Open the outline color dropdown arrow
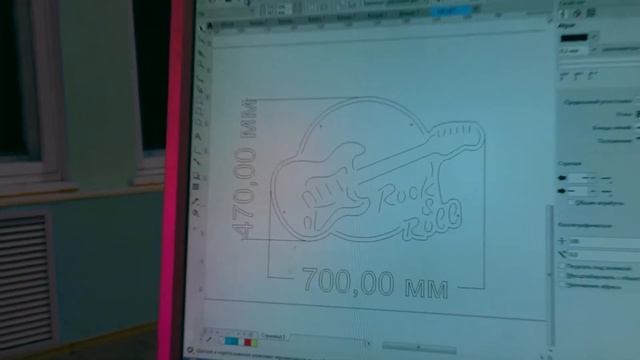This screenshot has height=360, width=640. (x=594, y=38)
